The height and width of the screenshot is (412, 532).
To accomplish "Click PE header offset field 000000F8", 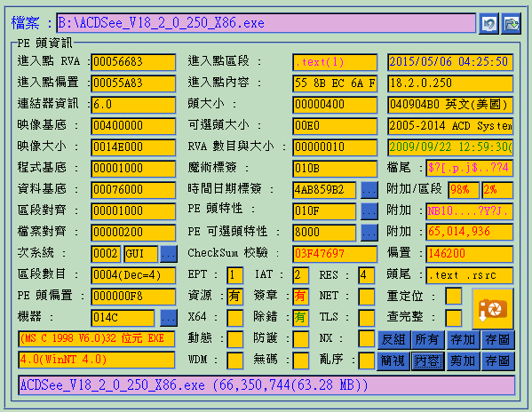I will 133,297.
